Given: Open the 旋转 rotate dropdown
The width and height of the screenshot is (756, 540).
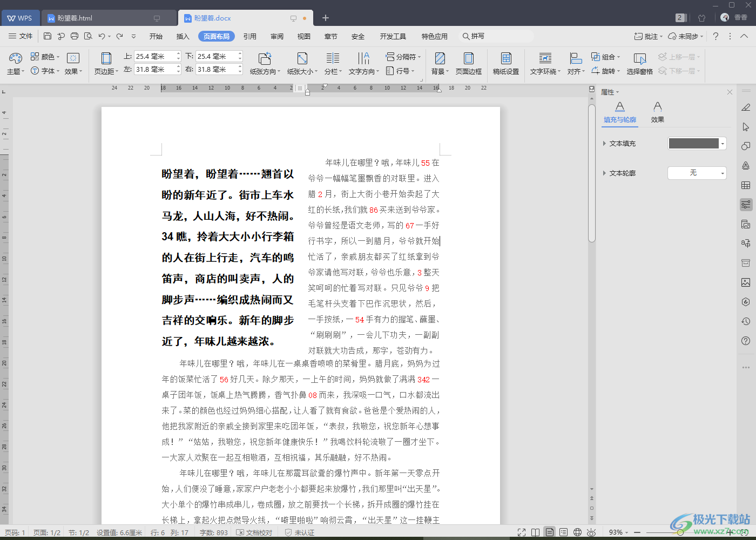Looking at the screenshot, I should pos(605,71).
